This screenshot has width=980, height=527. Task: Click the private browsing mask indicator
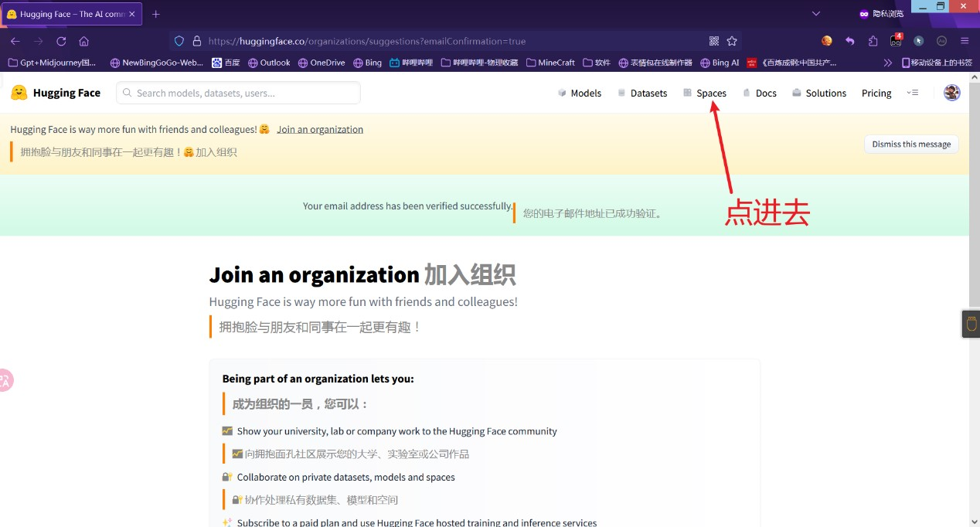pos(881,14)
